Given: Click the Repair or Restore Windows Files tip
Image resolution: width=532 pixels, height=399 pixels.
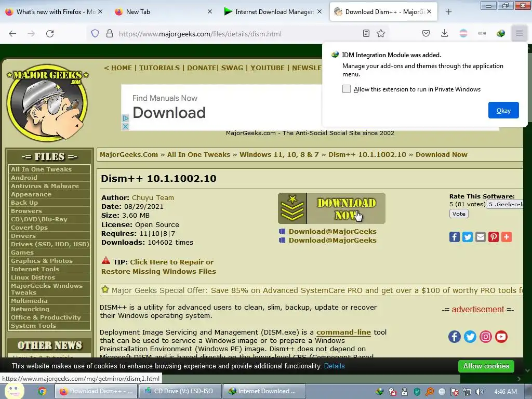Looking at the screenshot, I should coord(158,267).
